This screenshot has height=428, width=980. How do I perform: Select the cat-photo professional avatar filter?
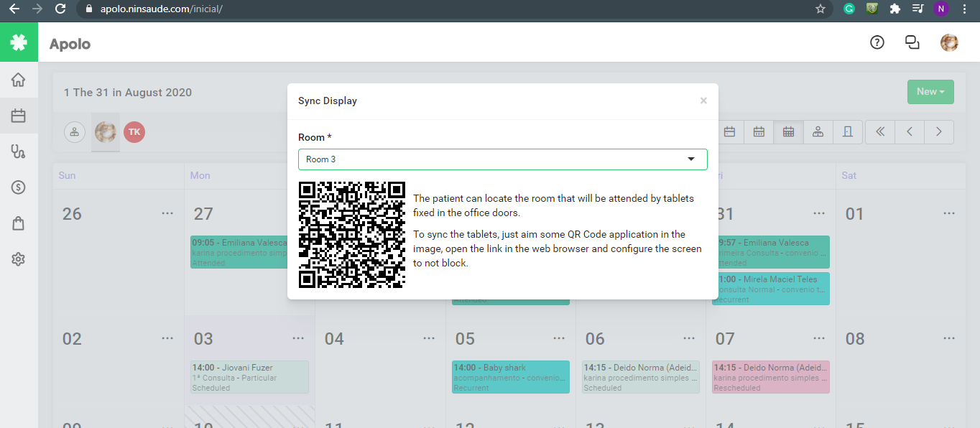click(x=106, y=132)
